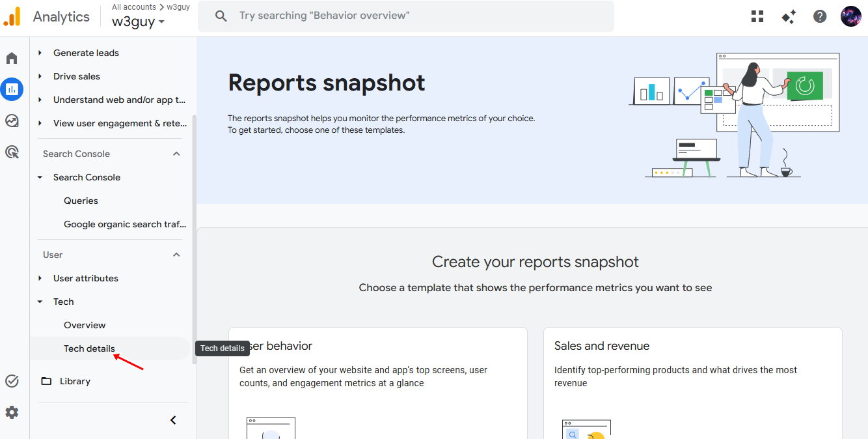Open the Admin gear icon
Viewport: 868px width, 439px height.
[12, 412]
